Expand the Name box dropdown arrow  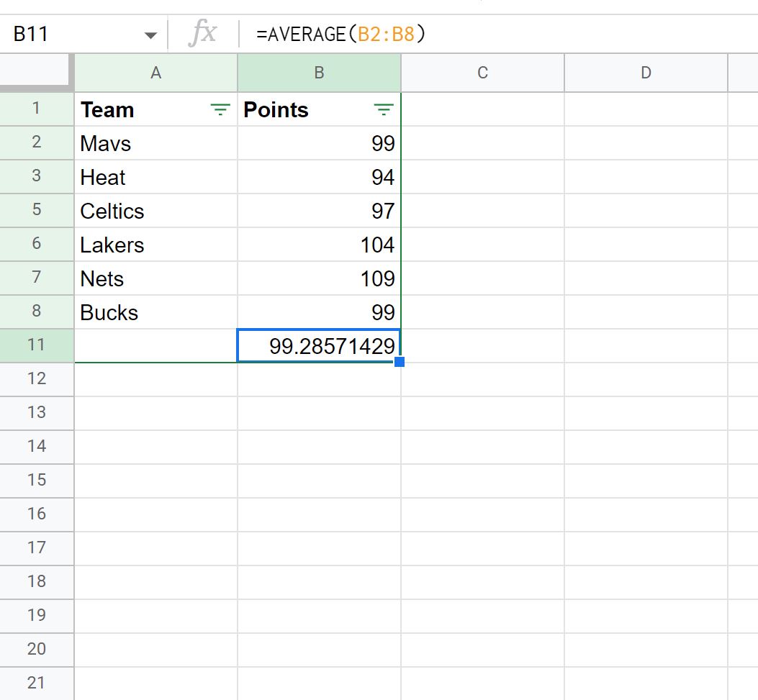tap(151, 35)
